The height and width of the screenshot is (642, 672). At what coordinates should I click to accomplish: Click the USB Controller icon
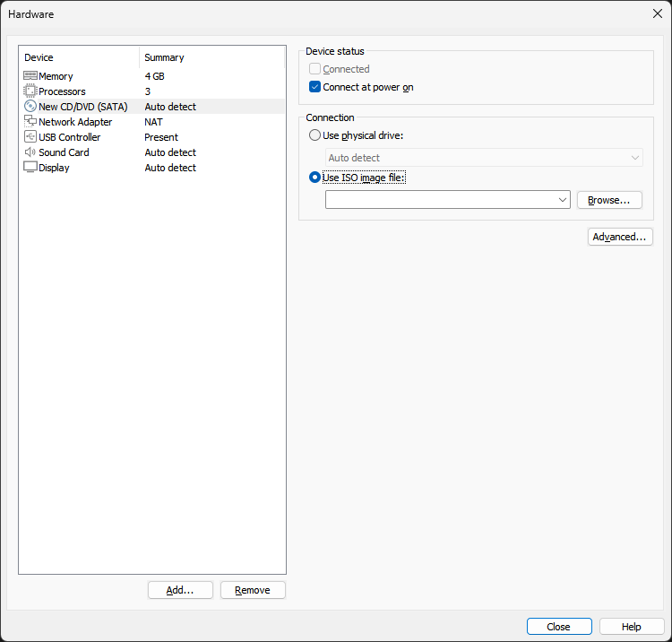[x=30, y=137]
